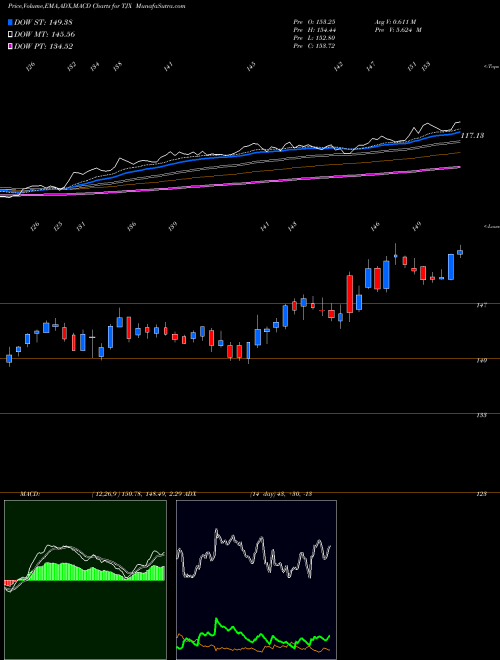Select the 'DOW ST: 149.38' legend text
The image size is (500, 660).
(x=43, y=23)
